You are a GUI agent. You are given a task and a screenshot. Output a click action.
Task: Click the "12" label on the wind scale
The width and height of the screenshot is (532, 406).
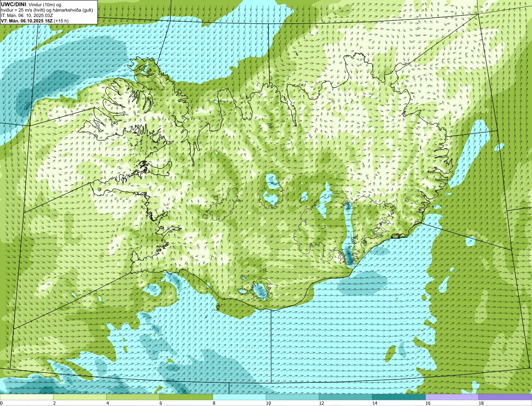[x=322, y=403]
